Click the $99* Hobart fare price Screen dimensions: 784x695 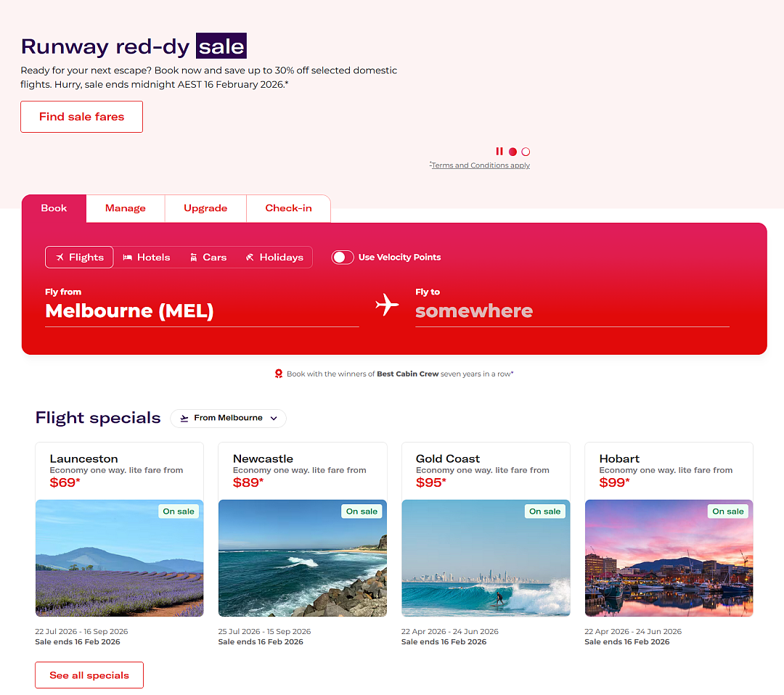[615, 482]
